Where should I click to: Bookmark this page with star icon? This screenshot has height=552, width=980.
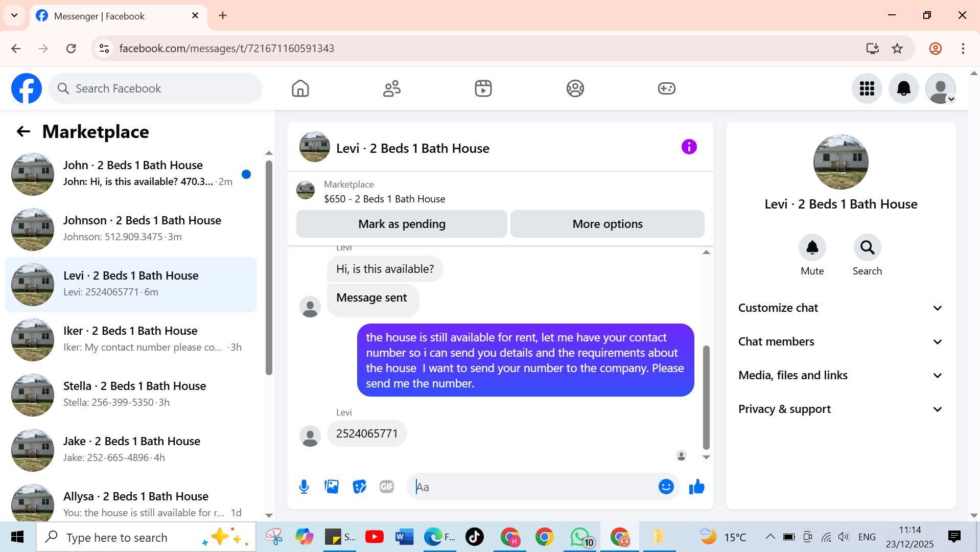coord(897,49)
